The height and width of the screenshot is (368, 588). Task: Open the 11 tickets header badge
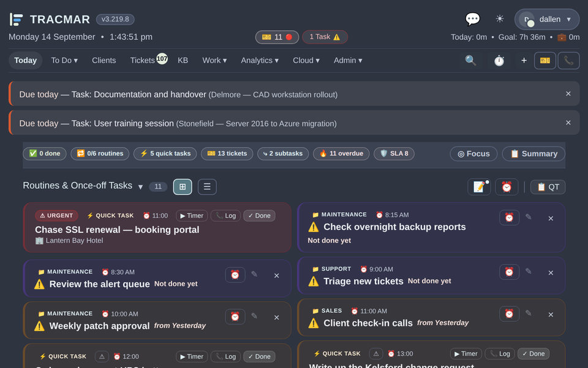[277, 37]
